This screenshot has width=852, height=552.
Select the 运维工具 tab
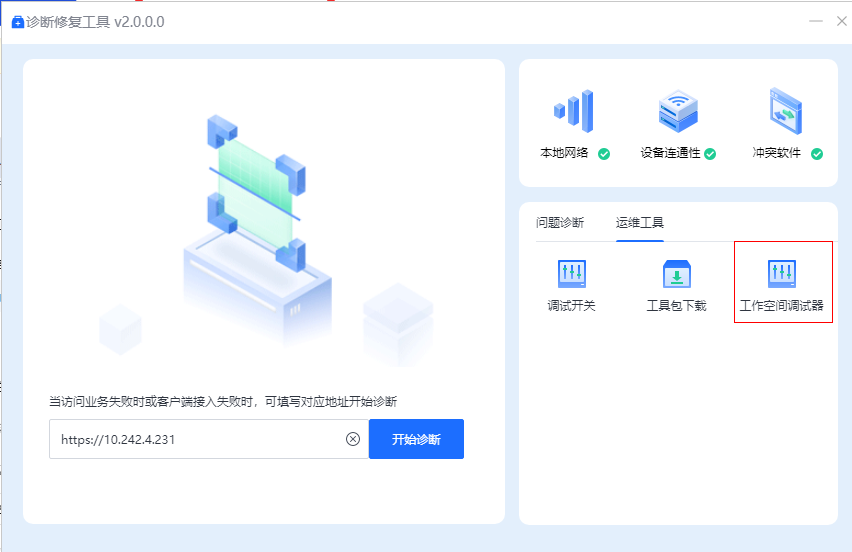coord(640,222)
